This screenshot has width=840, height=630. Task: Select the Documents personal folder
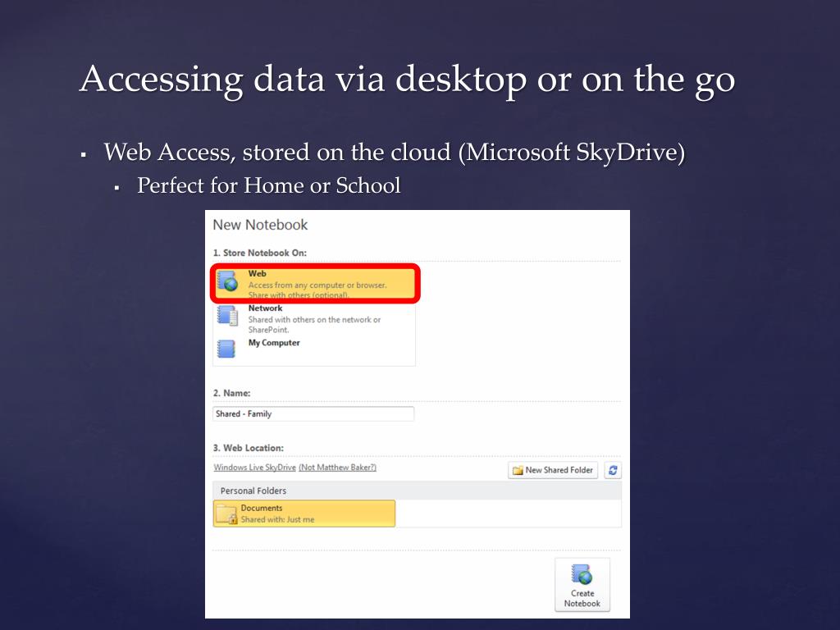tap(304, 514)
